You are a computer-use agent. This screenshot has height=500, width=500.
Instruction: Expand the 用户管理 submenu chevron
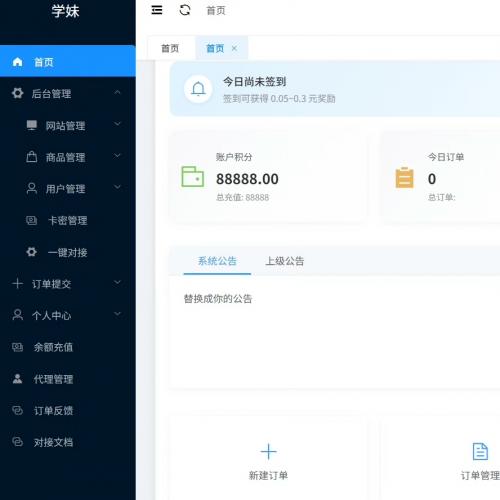[117, 187]
